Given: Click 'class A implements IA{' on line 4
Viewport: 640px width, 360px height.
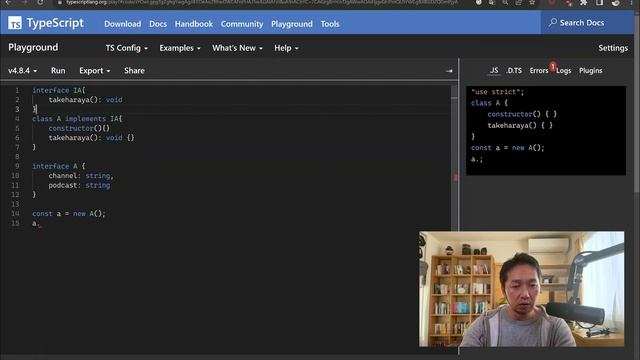Looking at the screenshot, I should (77, 119).
